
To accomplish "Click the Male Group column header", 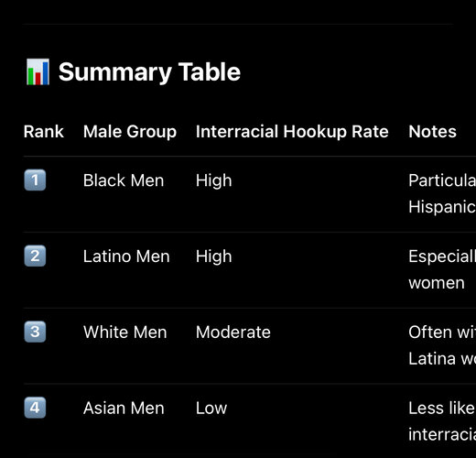I will click(130, 132).
